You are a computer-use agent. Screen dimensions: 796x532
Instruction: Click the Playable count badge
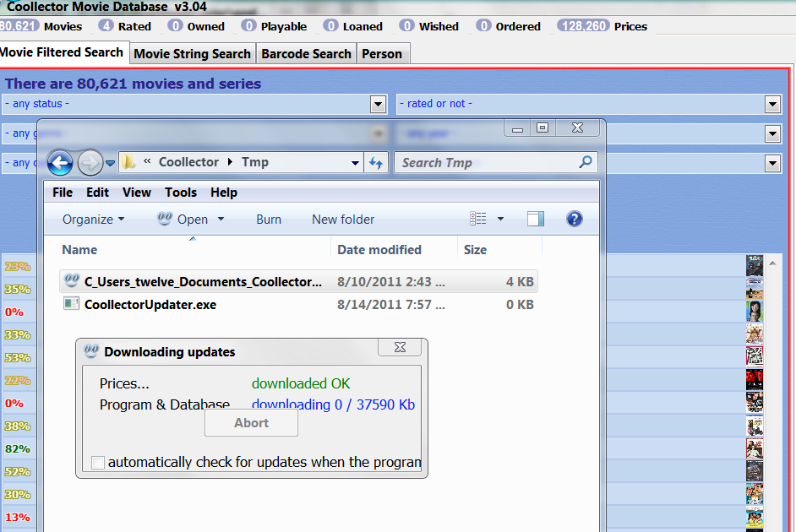pyautogui.click(x=248, y=26)
